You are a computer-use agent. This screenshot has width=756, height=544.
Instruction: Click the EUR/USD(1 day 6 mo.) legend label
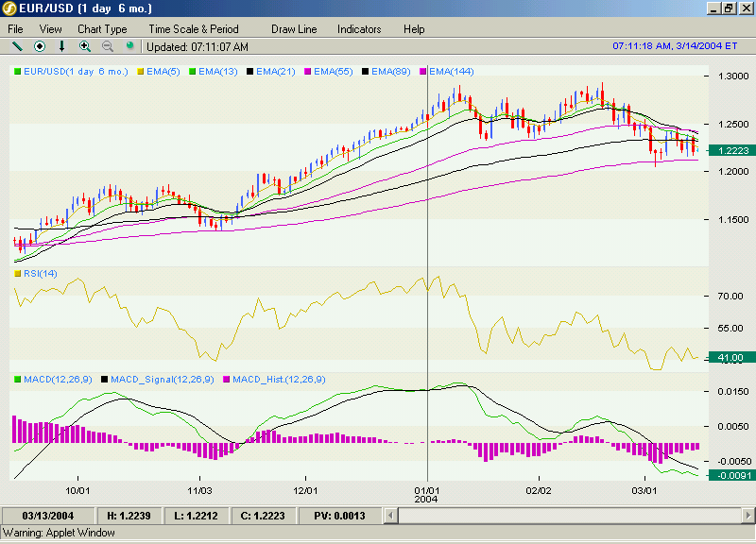click(x=76, y=72)
